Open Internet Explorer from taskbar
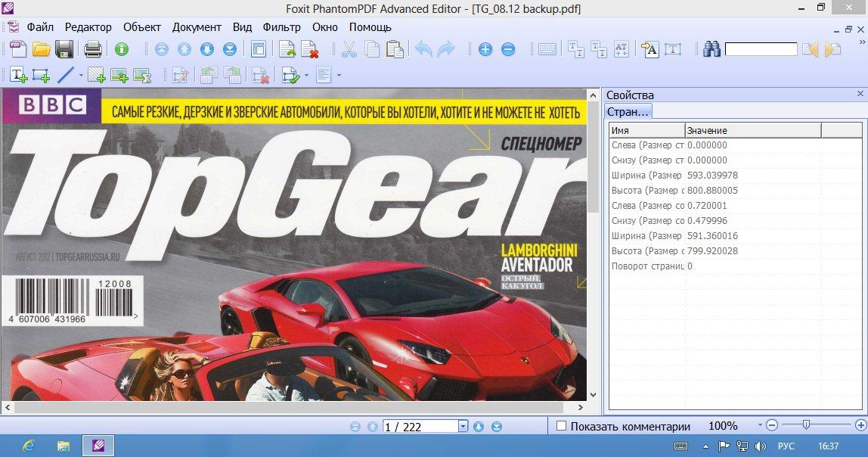The image size is (868, 457). pyautogui.click(x=28, y=446)
